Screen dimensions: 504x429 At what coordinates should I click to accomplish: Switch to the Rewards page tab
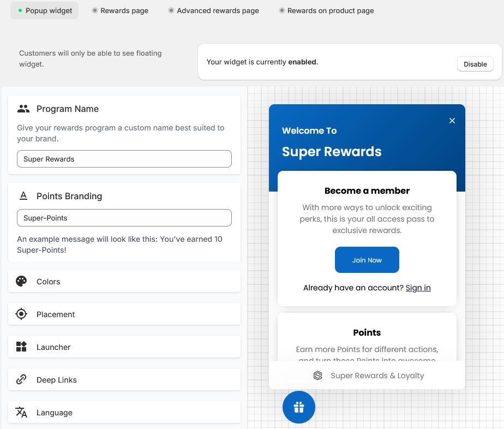click(120, 10)
